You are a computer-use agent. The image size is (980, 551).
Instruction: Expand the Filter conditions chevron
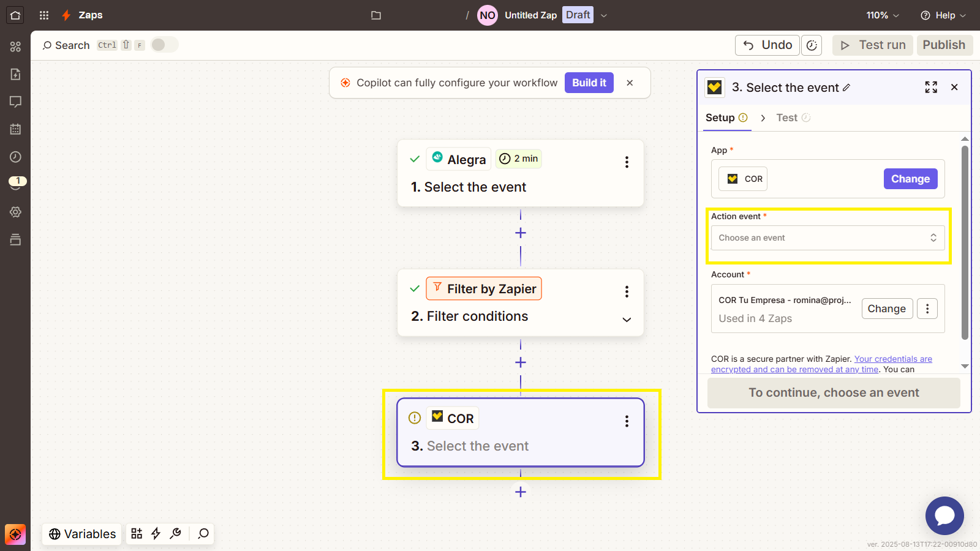tap(627, 320)
